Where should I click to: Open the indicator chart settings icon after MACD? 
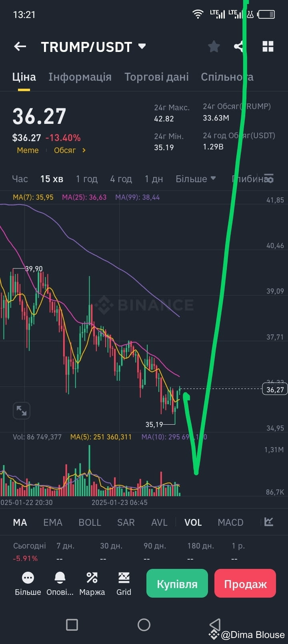point(269,522)
